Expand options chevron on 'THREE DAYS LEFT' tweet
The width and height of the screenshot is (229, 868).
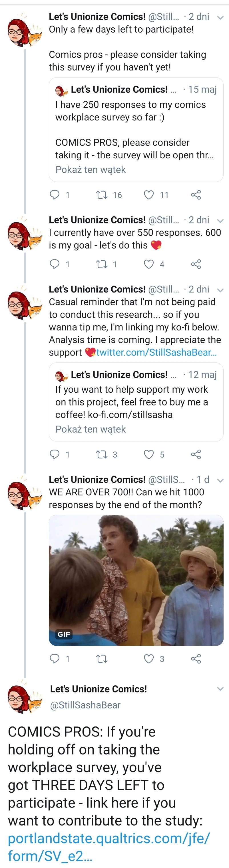coord(220,689)
